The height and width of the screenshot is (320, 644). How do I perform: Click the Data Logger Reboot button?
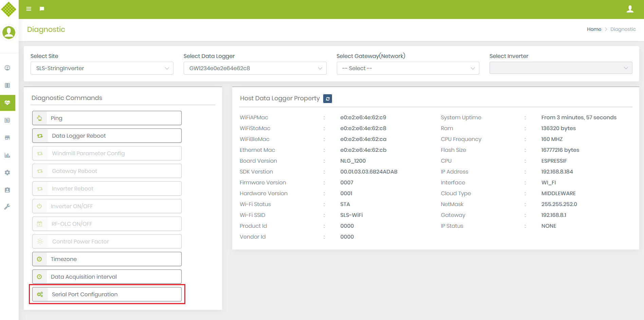coord(107,136)
